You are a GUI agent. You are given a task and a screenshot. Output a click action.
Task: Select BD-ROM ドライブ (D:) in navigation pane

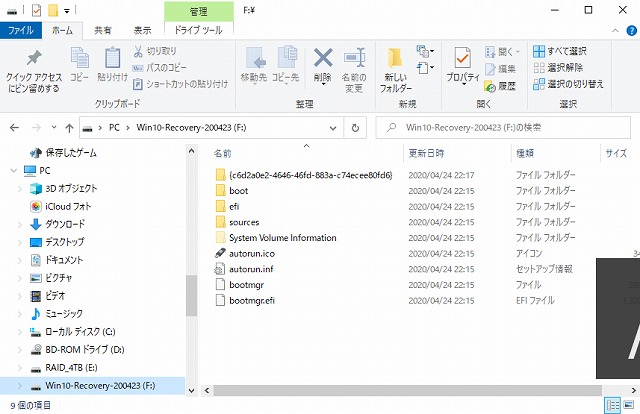(x=77, y=349)
